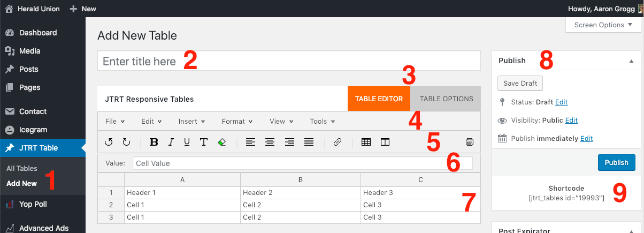Screen dimensions: 644x233
Task: Expand Screen Options panel
Action: [x=602, y=25]
